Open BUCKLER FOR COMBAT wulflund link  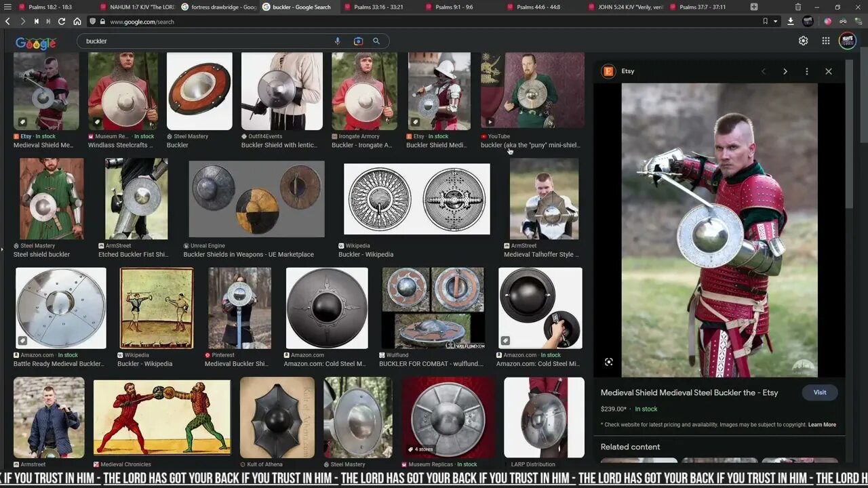(431, 364)
